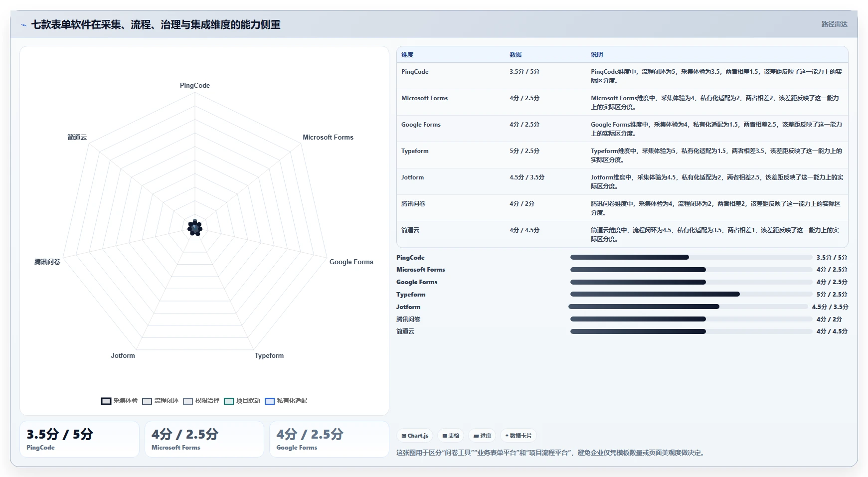Screen dimensions: 868x477
Task: Click the 数据 column header
Action: [516, 55]
